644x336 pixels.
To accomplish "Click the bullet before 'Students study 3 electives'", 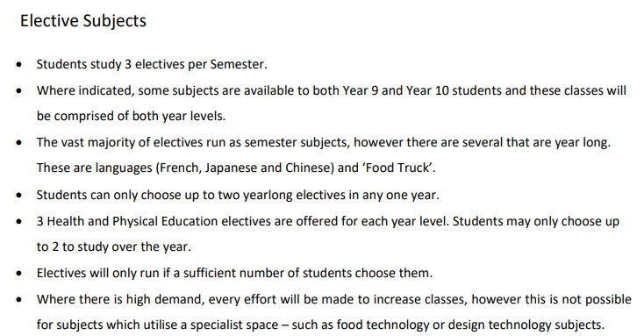I will click(x=19, y=65).
